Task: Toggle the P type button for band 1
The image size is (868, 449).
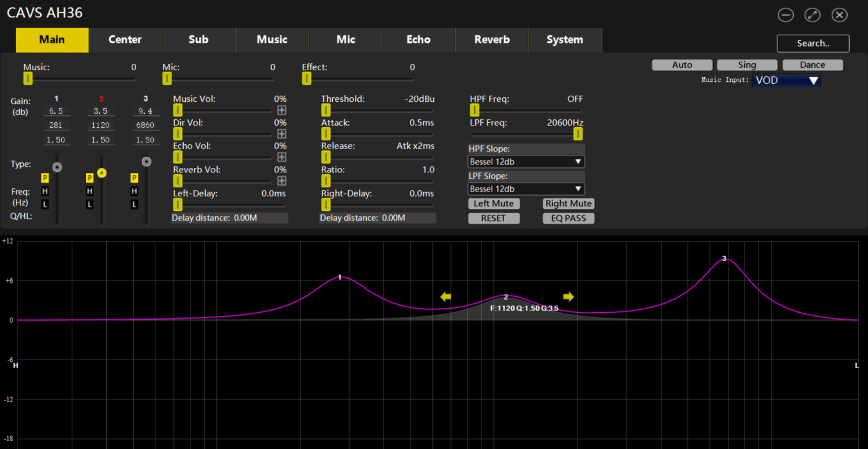Action: (45, 178)
